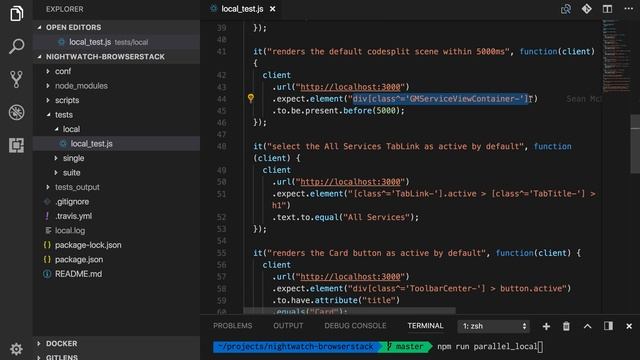The image size is (640, 360).
Task: Click line number 44 in the gutter
Action: [x=221, y=99]
